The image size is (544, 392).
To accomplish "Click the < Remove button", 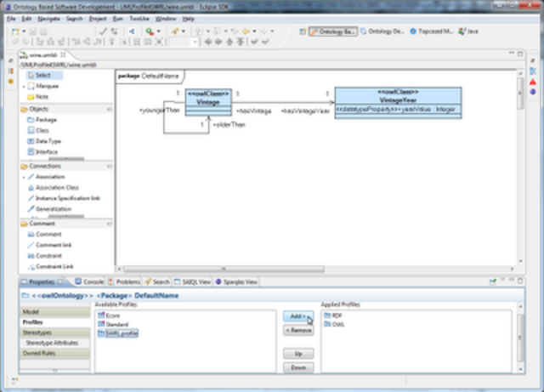I will click(298, 330).
